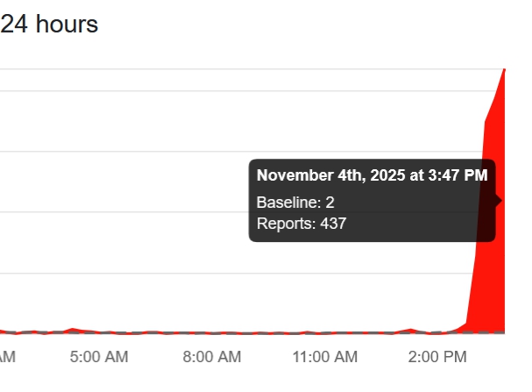Click the peak of the red spike
The image size is (532, 392).
[504, 69]
